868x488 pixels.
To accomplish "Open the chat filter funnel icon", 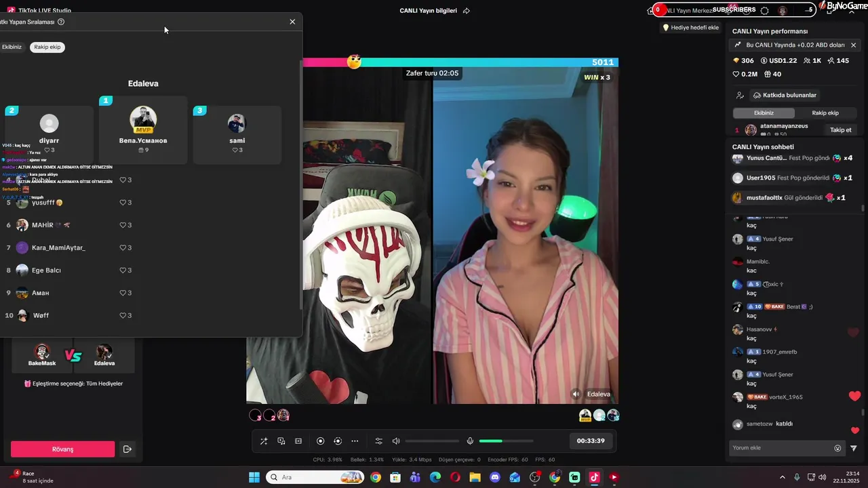I will click(x=854, y=448).
